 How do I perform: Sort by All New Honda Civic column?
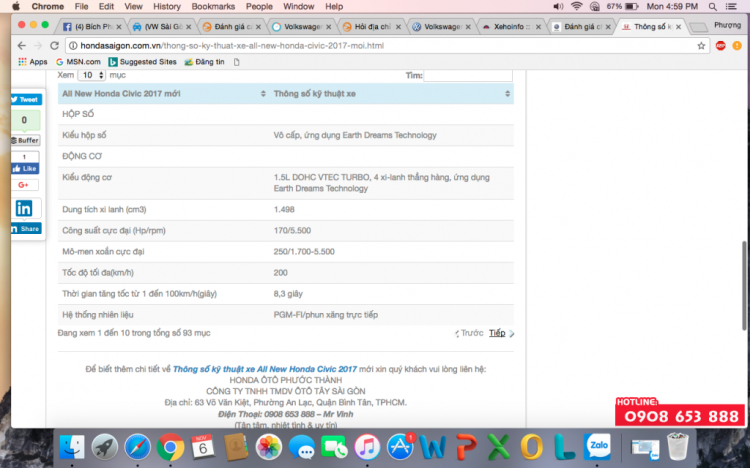tap(164, 94)
